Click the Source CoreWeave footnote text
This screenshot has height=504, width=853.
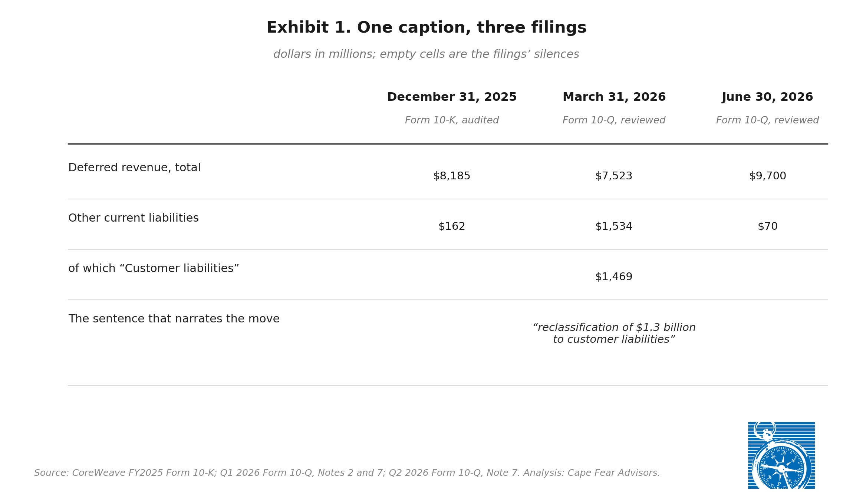[x=347, y=473]
